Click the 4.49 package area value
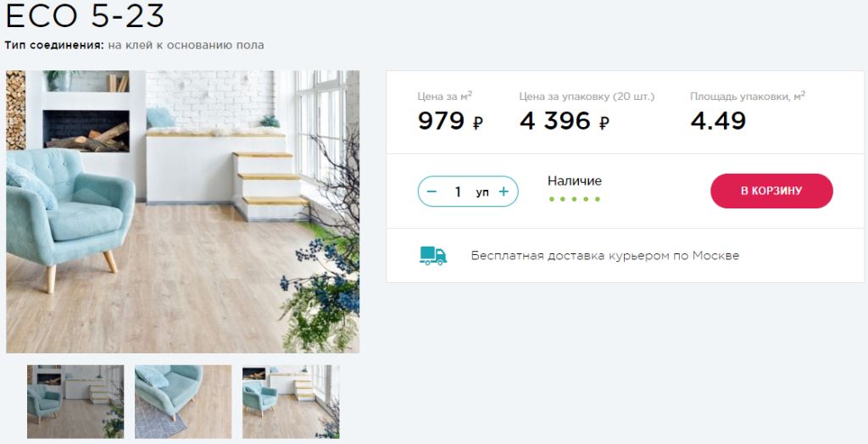 coord(718,120)
